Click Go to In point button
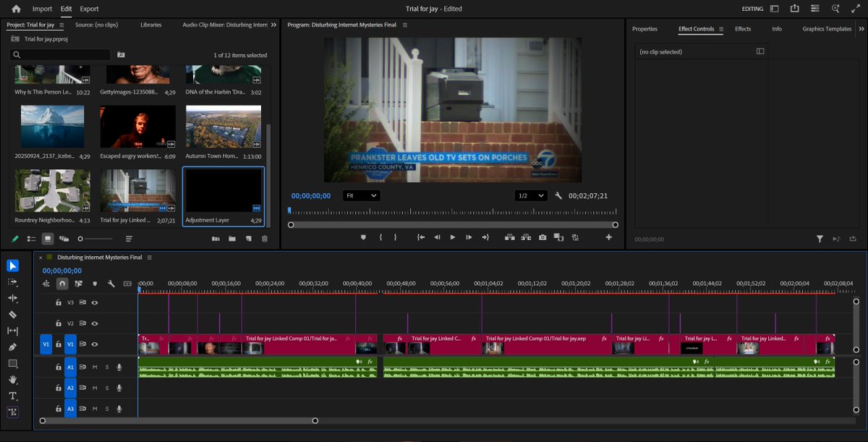 click(421, 237)
